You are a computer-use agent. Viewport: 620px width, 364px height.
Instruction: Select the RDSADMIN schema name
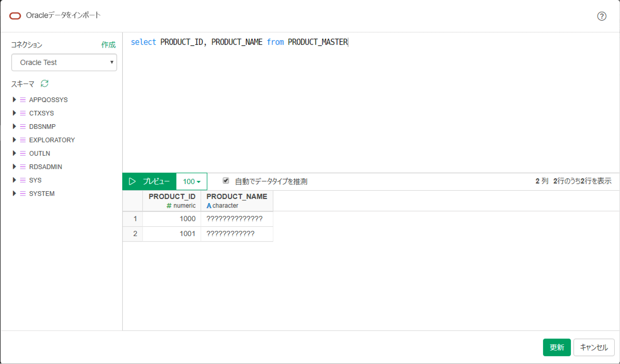(45, 167)
